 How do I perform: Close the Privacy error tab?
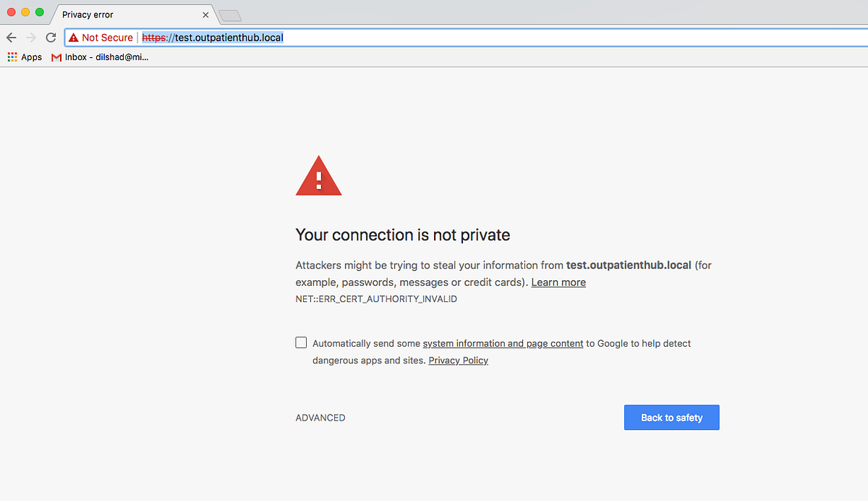pos(205,14)
